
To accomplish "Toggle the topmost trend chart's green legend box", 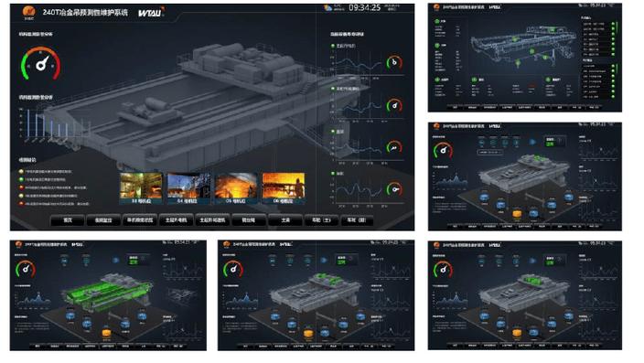I will click(333, 46).
